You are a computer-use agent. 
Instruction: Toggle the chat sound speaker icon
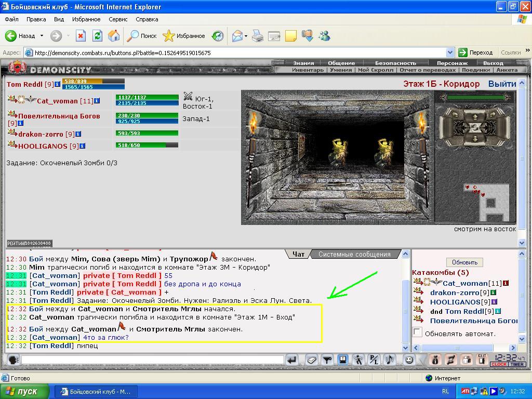[390, 360]
